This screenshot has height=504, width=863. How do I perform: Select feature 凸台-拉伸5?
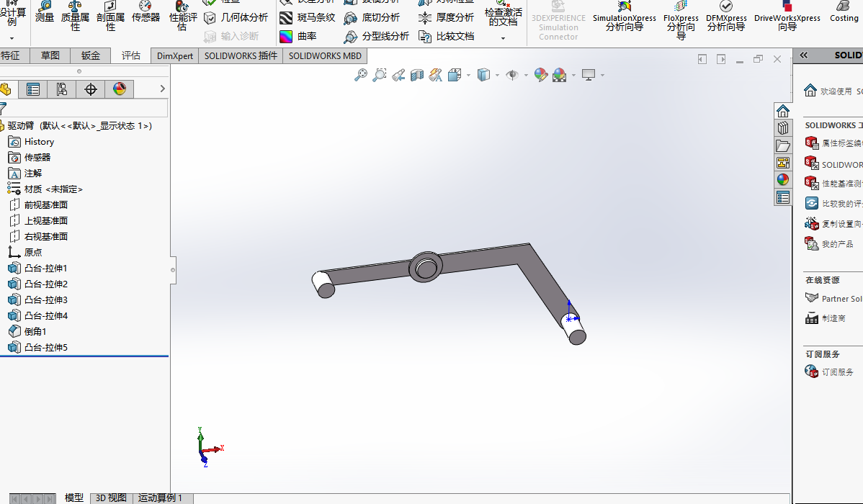(x=45, y=348)
